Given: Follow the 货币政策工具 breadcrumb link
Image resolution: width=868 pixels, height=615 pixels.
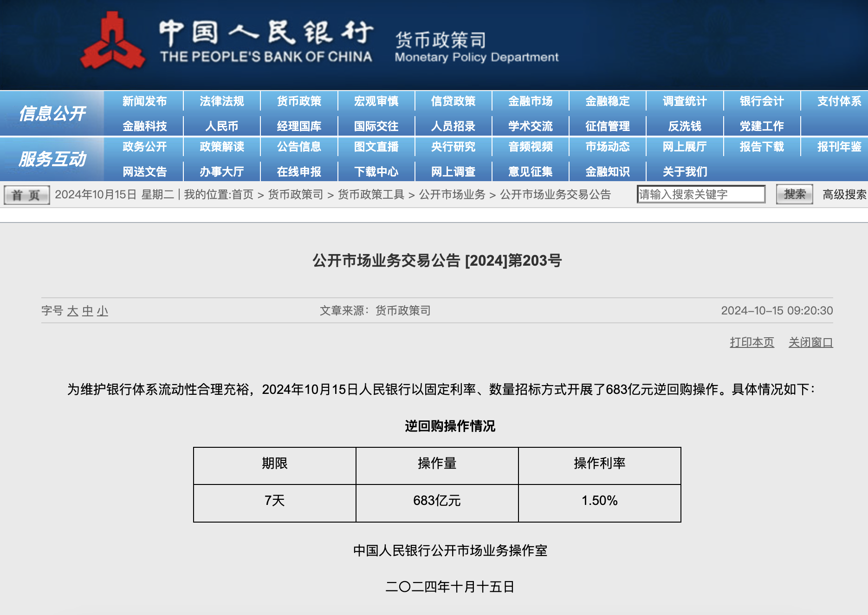Looking at the screenshot, I should 371,195.
